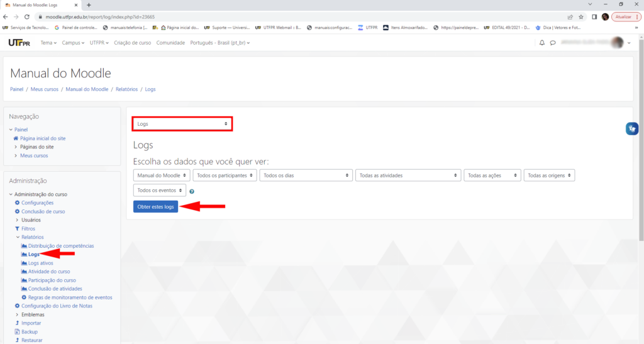Screen dimensions: 644x344
Task: Click the gear icon beside Configurações
Action: [17, 203]
